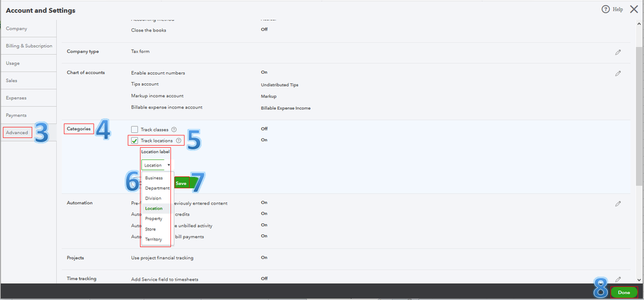This screenshot has width=644, height=300.
Task: Click the Close the books row
Action: 148,30
